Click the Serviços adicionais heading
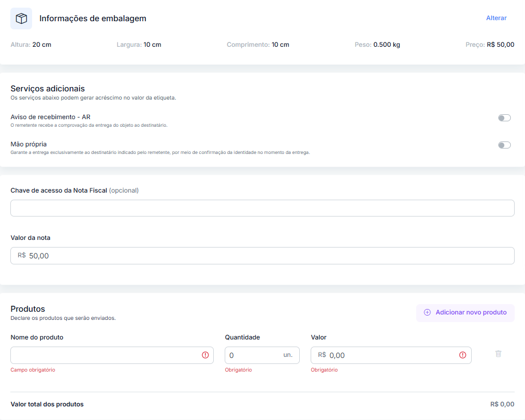 click(47, 89)
